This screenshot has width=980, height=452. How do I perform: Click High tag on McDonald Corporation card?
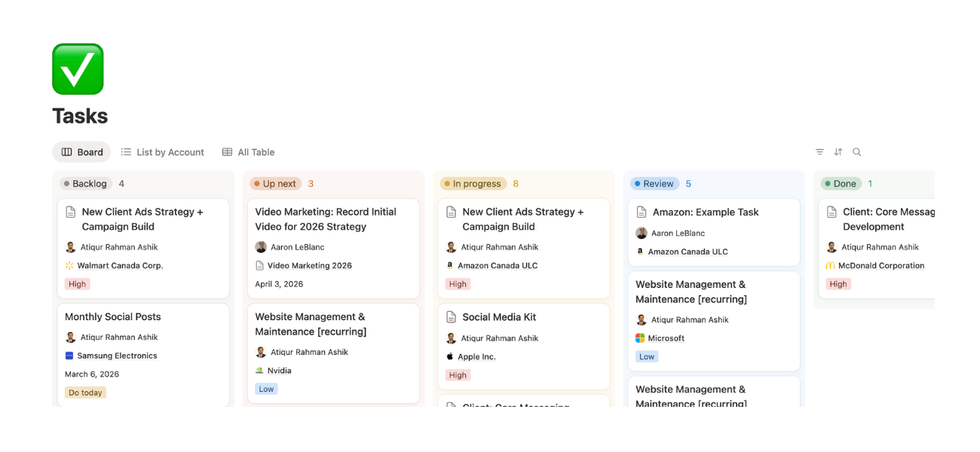[x=838, y=284]
